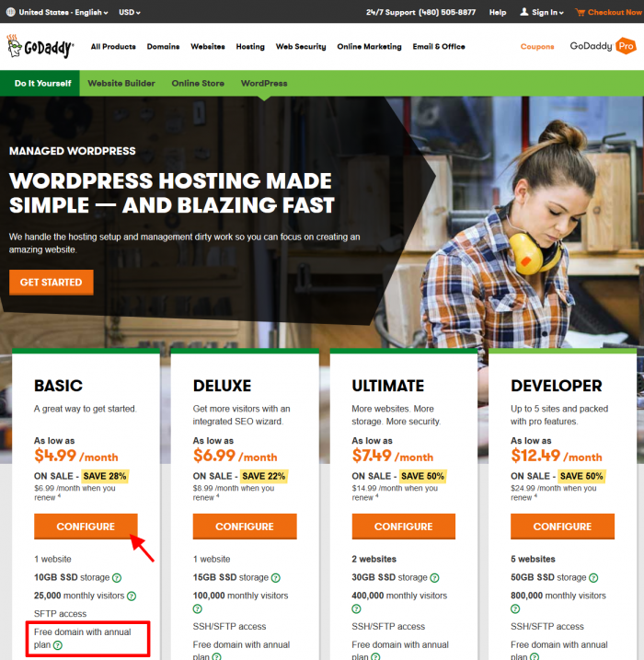Click the SAVE 28% badge
Screen dimensions: 644x660
pos(105,476)
